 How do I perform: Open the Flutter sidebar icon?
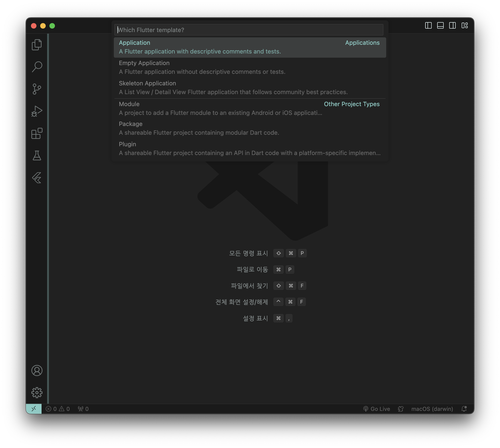[37, 178]
